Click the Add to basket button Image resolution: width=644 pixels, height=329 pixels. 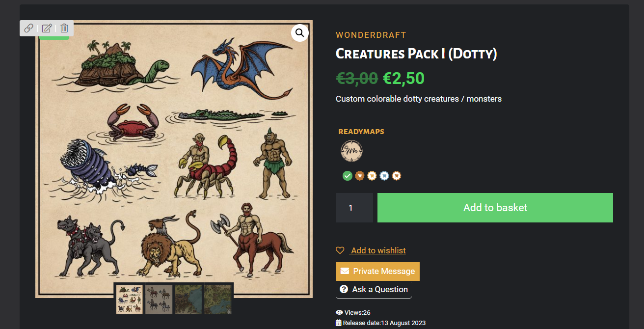pos(495,208)
